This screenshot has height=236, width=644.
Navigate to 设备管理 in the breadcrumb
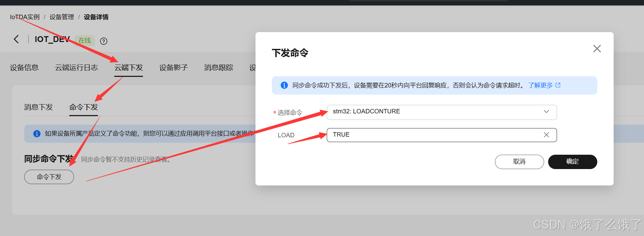click(x=62, y=17)
